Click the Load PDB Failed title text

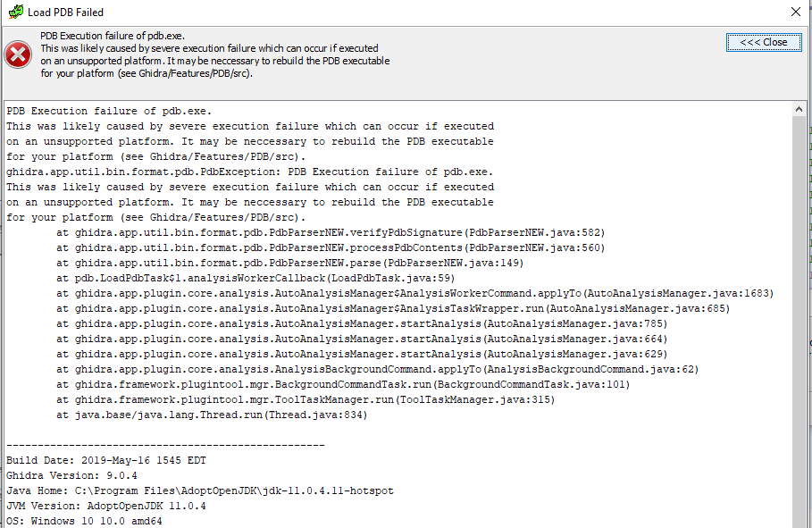(x=67, y=12)
